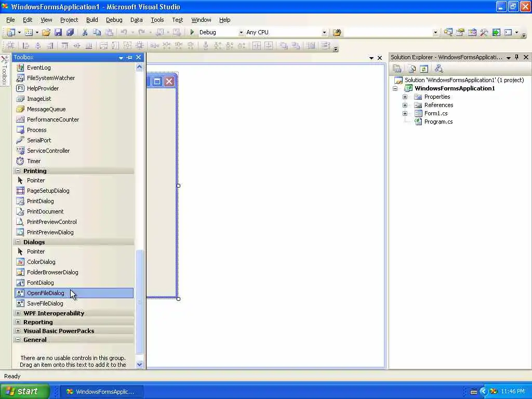Open the Any CPU platform dropdown

(324, 33)
